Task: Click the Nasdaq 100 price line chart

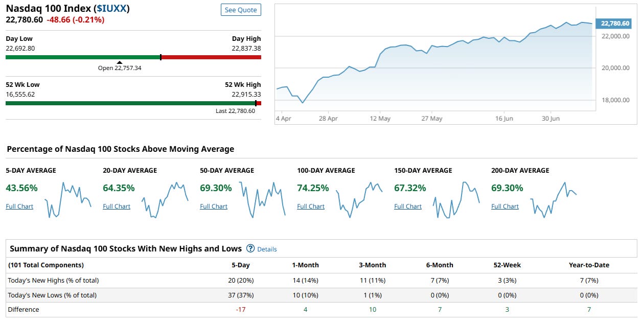Action: (434, 64)
